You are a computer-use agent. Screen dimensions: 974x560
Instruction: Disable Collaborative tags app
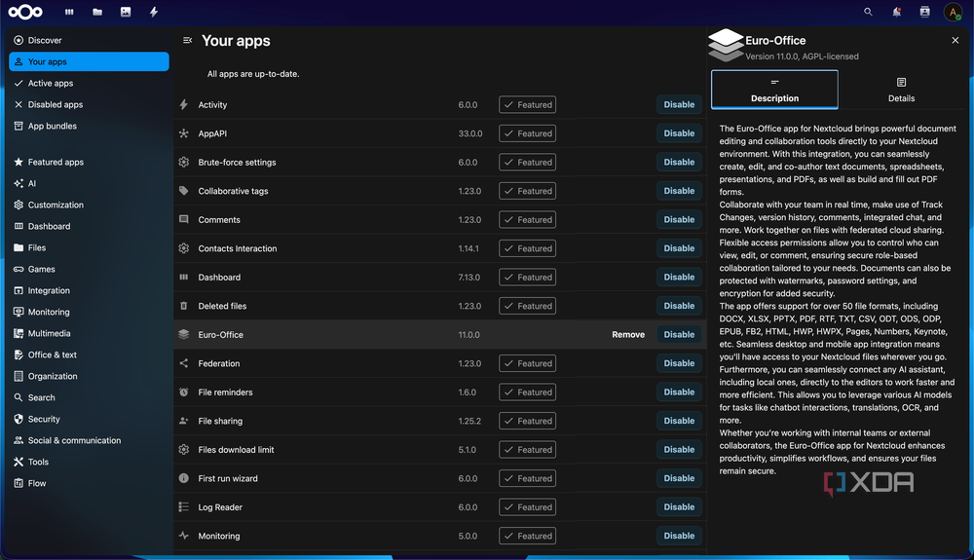[679, 191]
